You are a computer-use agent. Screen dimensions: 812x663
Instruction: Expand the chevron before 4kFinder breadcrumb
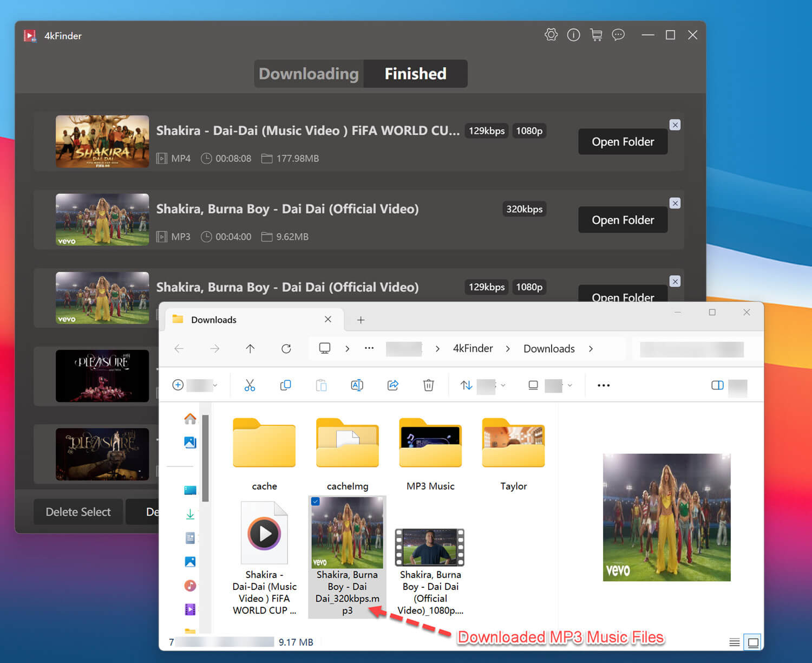437,349
